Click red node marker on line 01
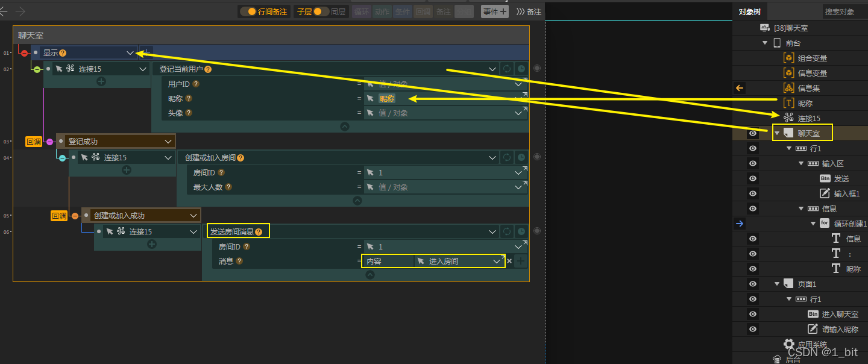 click(x=24, y=53)
